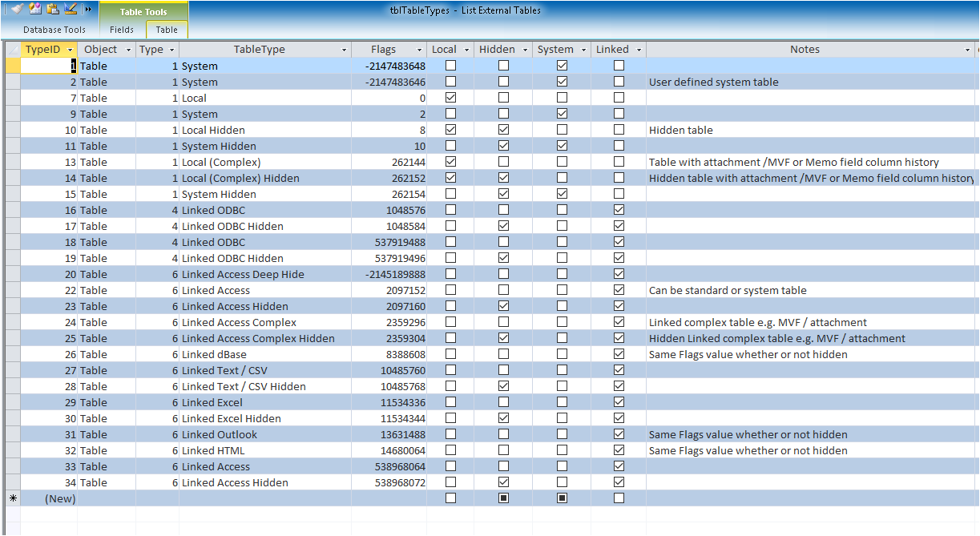Viewport: 980px width, 536px height.
Task: Click the 'User defined system table' note
Action: pyautogui.click(x=713, y=82)
